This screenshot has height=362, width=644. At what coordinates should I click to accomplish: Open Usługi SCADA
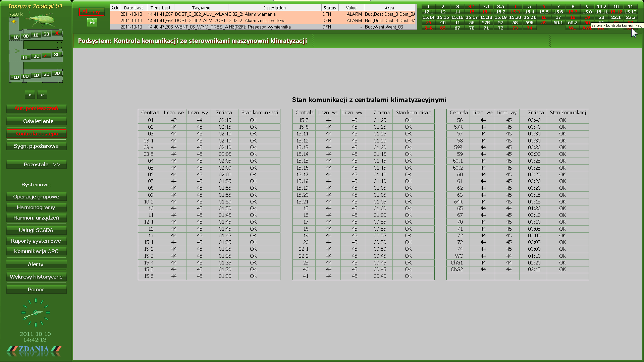(x=36, y=230)
